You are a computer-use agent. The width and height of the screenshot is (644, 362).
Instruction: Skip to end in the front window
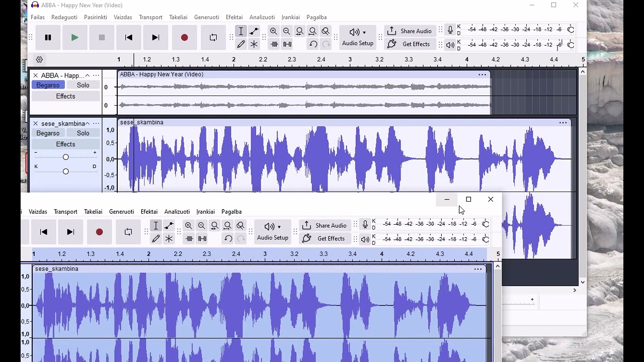[x=70, y=232]
